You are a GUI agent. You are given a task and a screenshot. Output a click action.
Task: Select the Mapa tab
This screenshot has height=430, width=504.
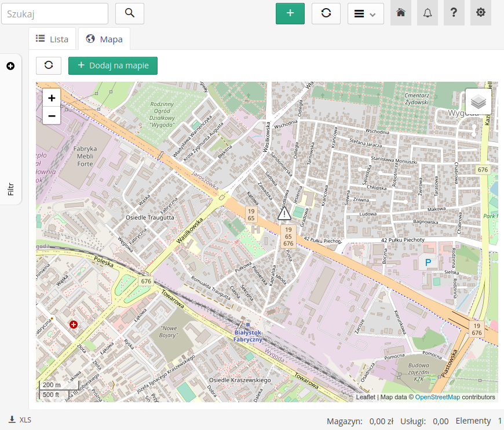[104, 39]
